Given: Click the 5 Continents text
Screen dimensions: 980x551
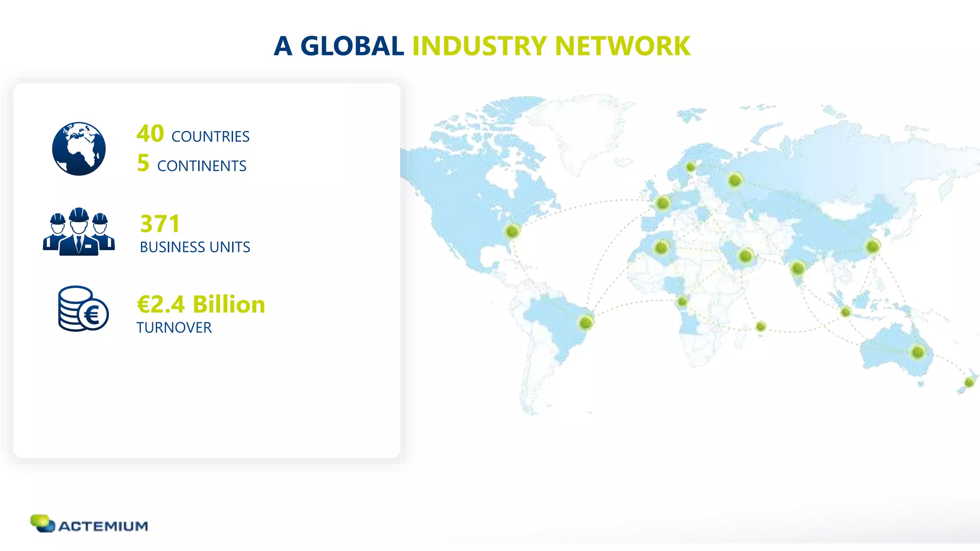Looking at the screenshot, I should pos(191,164).
